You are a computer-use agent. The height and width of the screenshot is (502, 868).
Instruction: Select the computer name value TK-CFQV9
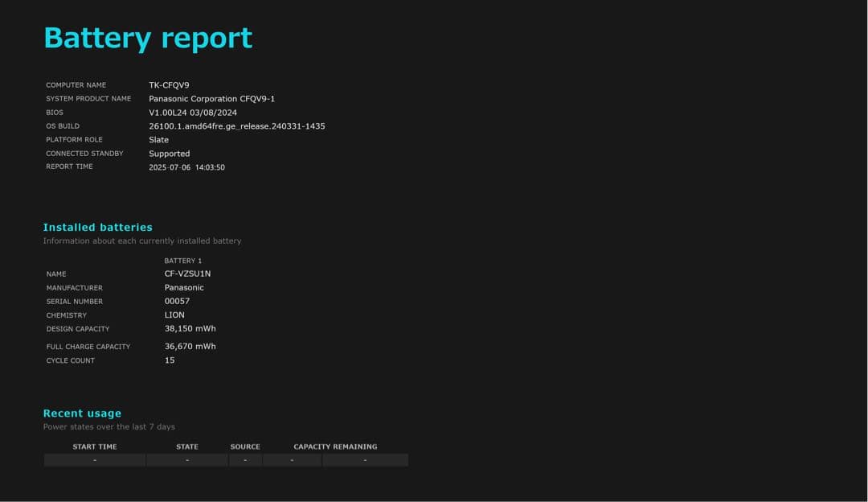click(x=169, y=85)
